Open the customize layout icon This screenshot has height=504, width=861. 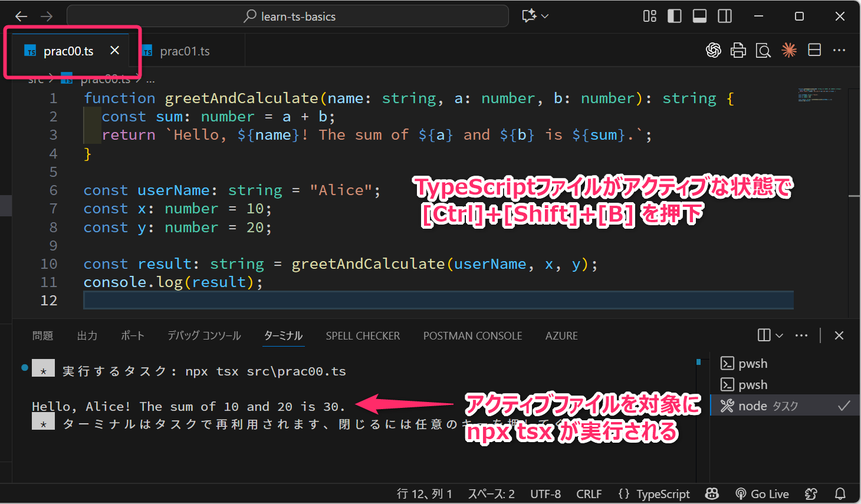[649, 17]
